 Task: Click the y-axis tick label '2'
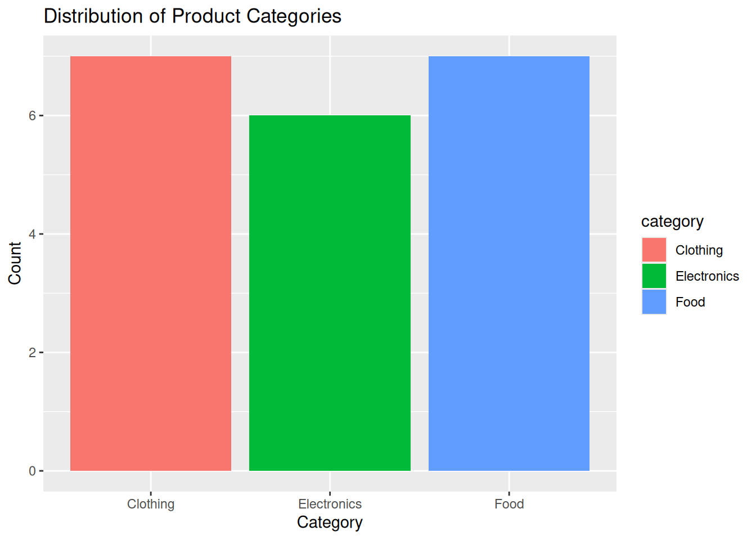[x=33, y=353]
